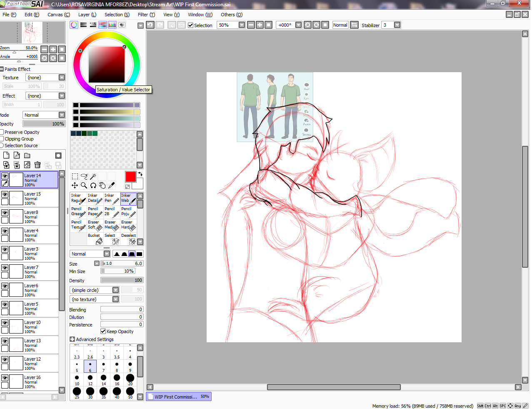The width and height of the screenshot is (532, 409).
Task: Switch to WIP First Commission canvas tab
Action: click(x=179, y=396)
